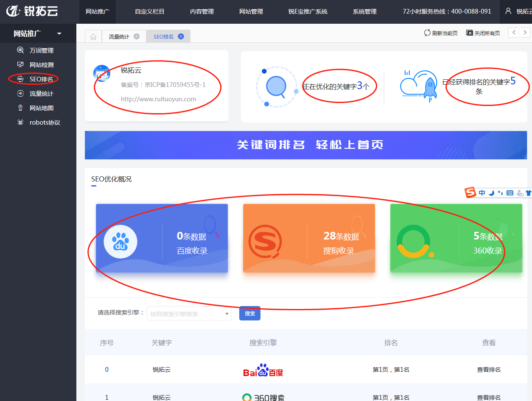Open the Sogou IME soft keyboard icon
The width and height of the screenshot is (532, 401).
pyautogui.click(x=510, y=193)
